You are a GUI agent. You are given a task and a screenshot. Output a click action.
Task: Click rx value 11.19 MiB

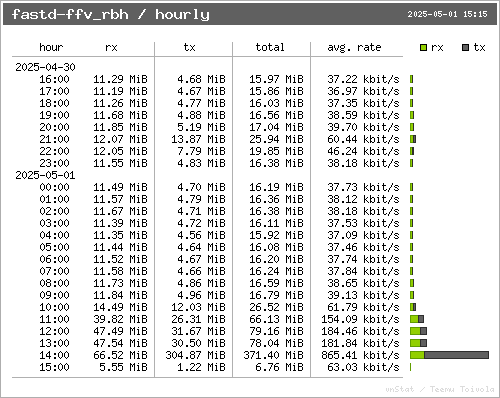tap(120, 91)
